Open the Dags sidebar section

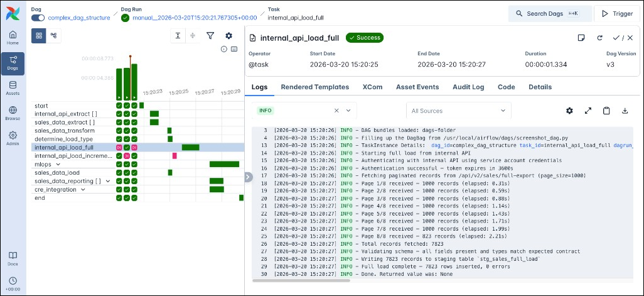pyautogui.click(x=13, y=63)
